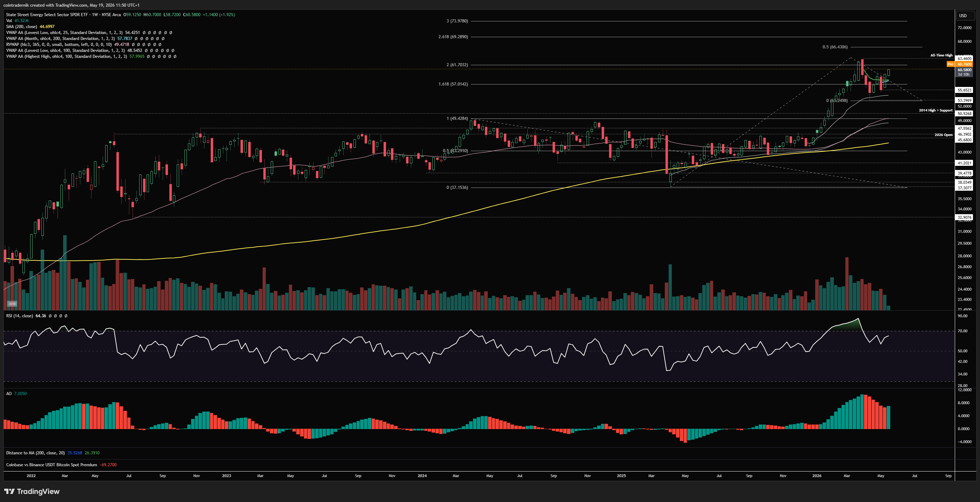
Task: Click the 68.0000 price scale tick
Action: (x=965, y=41)
